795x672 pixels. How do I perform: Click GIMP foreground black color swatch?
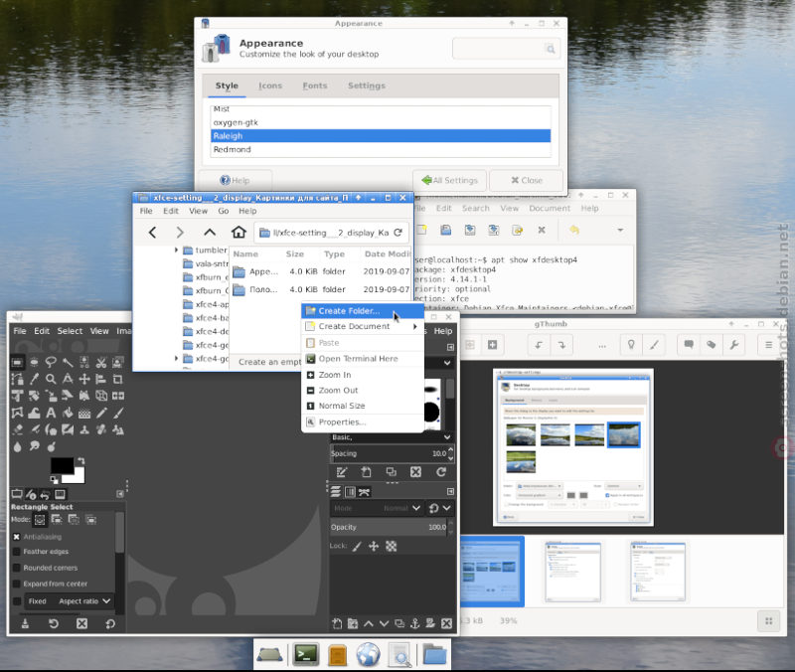(62, 466)
